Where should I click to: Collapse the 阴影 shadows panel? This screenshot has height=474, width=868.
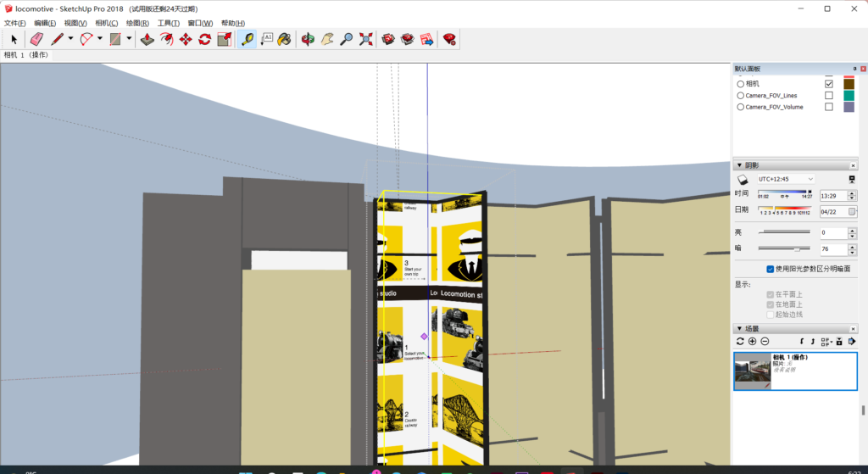(x=739, y=165)
